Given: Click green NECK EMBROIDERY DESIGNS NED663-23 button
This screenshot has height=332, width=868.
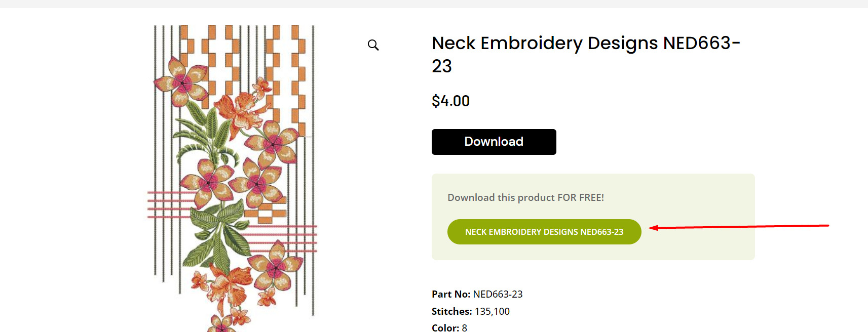Looking at the screenshot, I should [x=544, y=232].
